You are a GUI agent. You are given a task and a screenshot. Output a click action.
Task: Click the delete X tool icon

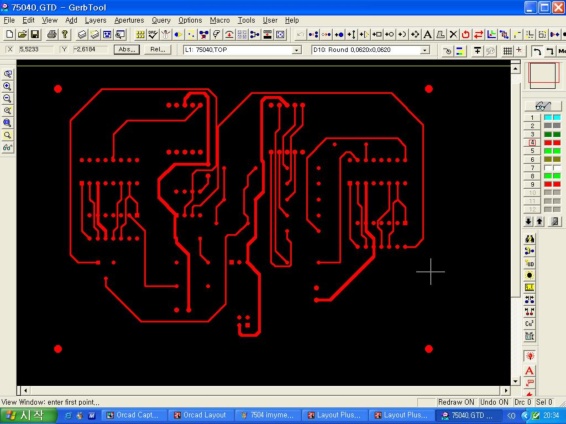[x=453, y=34]
